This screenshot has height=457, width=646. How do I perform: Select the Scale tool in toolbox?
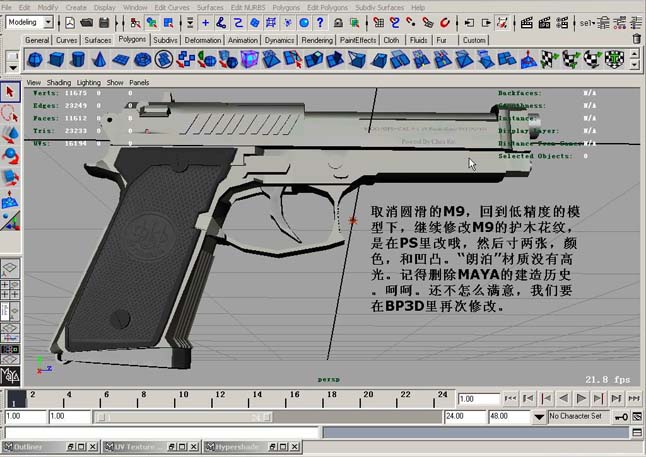(x=10, y=178)
